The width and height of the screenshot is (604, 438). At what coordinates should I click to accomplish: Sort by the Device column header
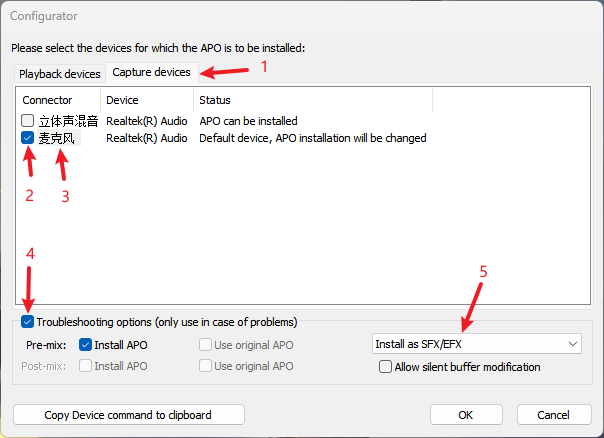[x=122, y=100]
